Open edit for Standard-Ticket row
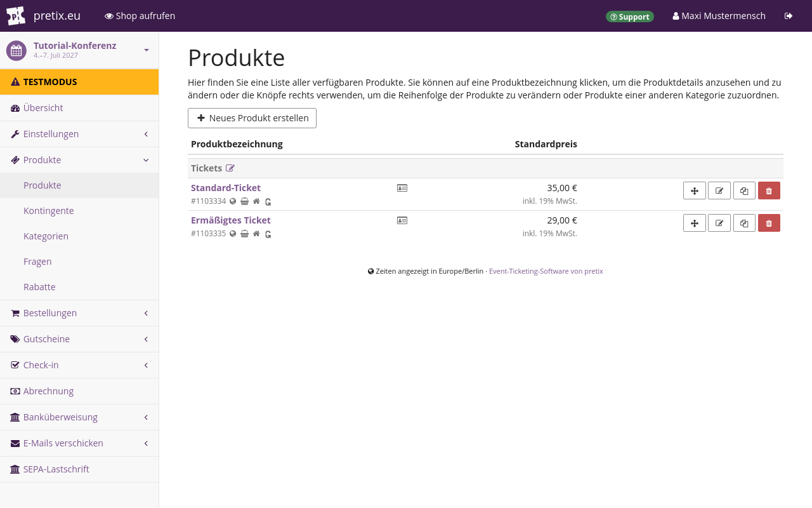Viewport: 812px width, 508px height. (x=719, y=190)
